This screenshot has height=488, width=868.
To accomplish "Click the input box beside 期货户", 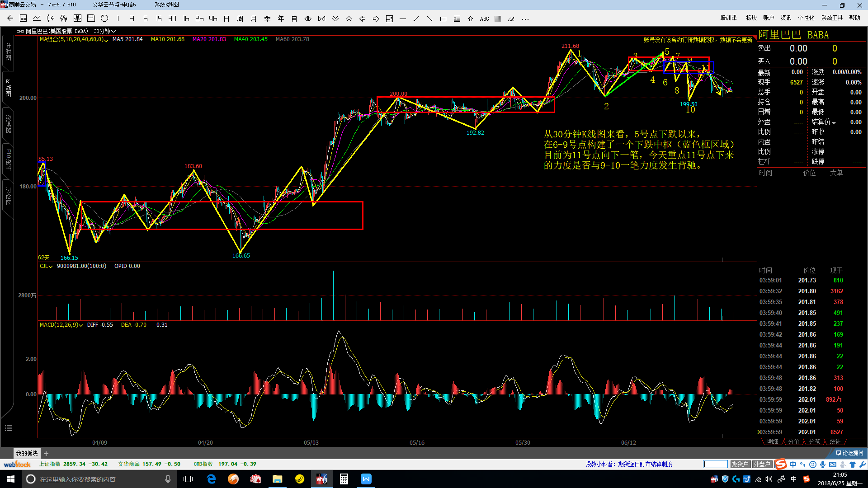I will click(715, 464).
